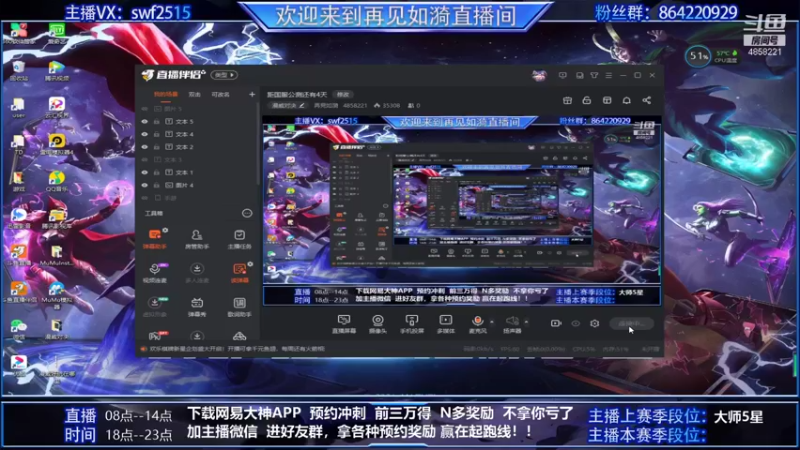
Task: Click the padlock icon above preview
Action: tap(587, 101)
